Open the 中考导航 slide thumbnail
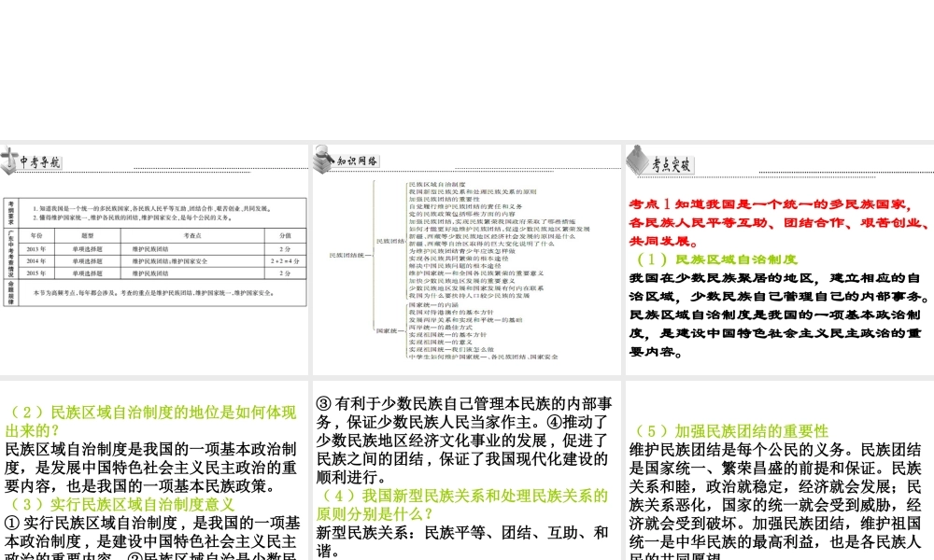This screenshot has width=934, height=560. (x=154, y=259)
